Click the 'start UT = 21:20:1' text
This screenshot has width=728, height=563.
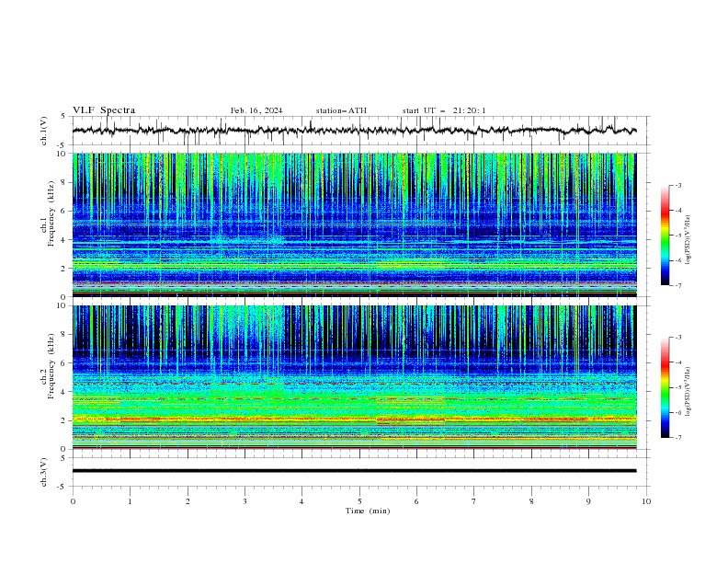[444, 110]
